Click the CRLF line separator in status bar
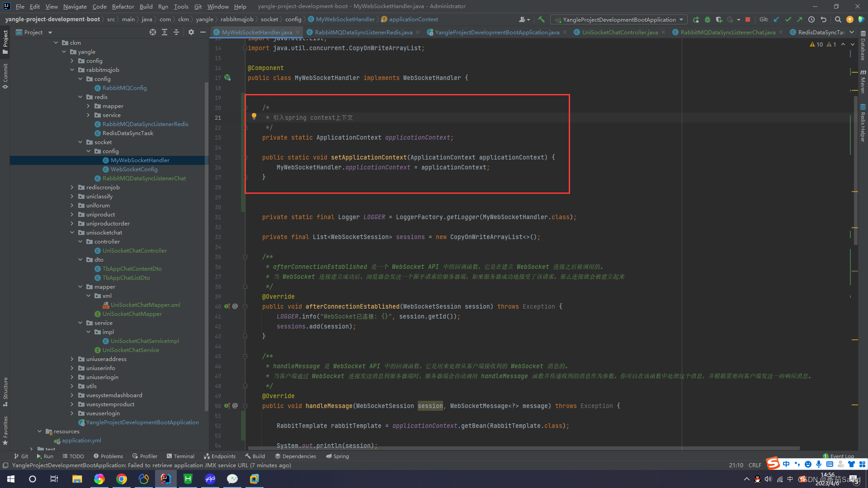Image resolution: width=868 pixels, height=488 pixels. pos(755,465)
